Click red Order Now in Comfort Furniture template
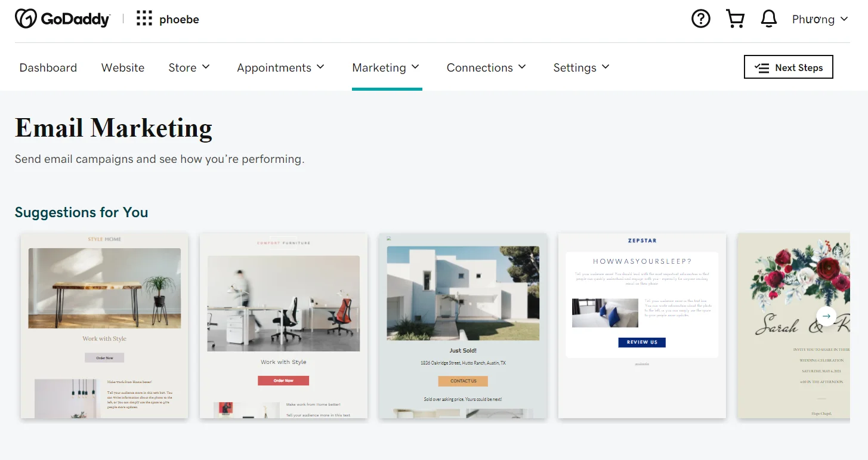Screen dimensions: 868x460 (283, 381)
